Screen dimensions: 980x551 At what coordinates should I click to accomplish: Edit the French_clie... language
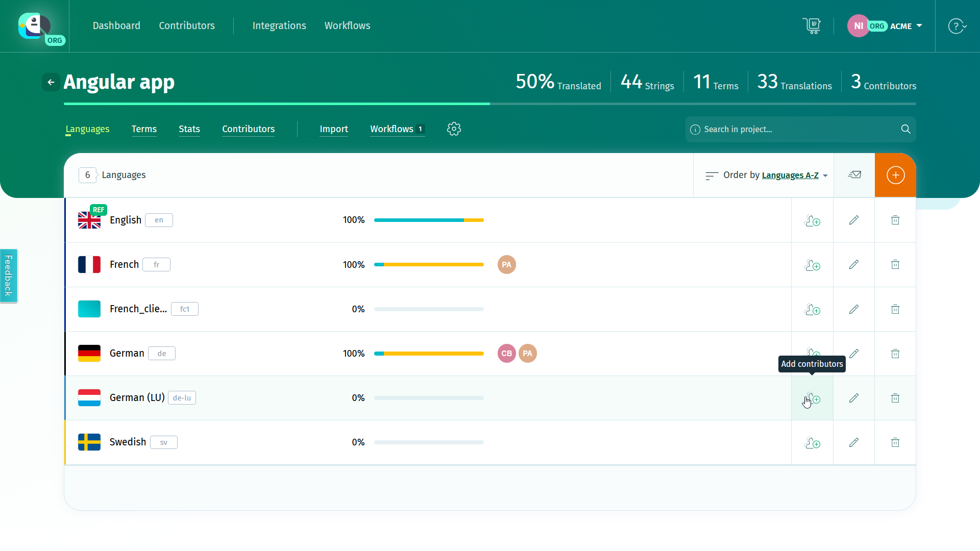pyautogui.click(x=854, y=309)
